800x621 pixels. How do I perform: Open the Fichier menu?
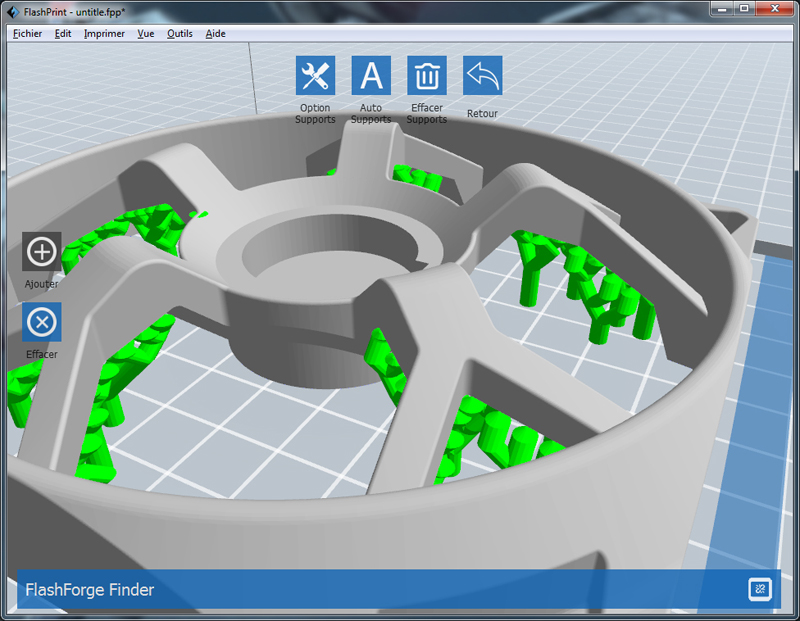28,34
